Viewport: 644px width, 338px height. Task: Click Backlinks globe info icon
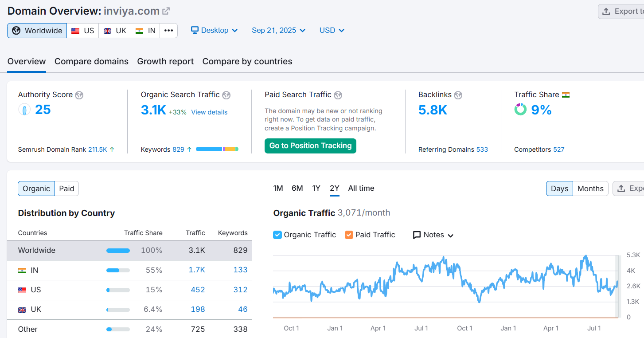tap(458, 95)
